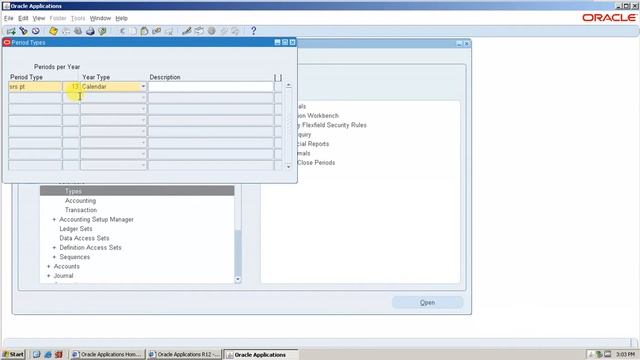Screen dimensions: 640x360
Task: Click the Cut scissors toolbar icon
Action: click(122, 31)
